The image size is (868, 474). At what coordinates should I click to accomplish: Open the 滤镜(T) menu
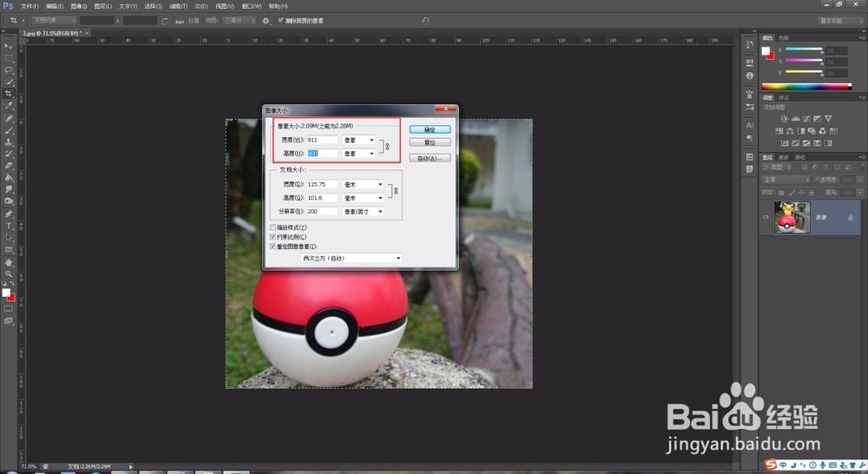coord(178,6)
